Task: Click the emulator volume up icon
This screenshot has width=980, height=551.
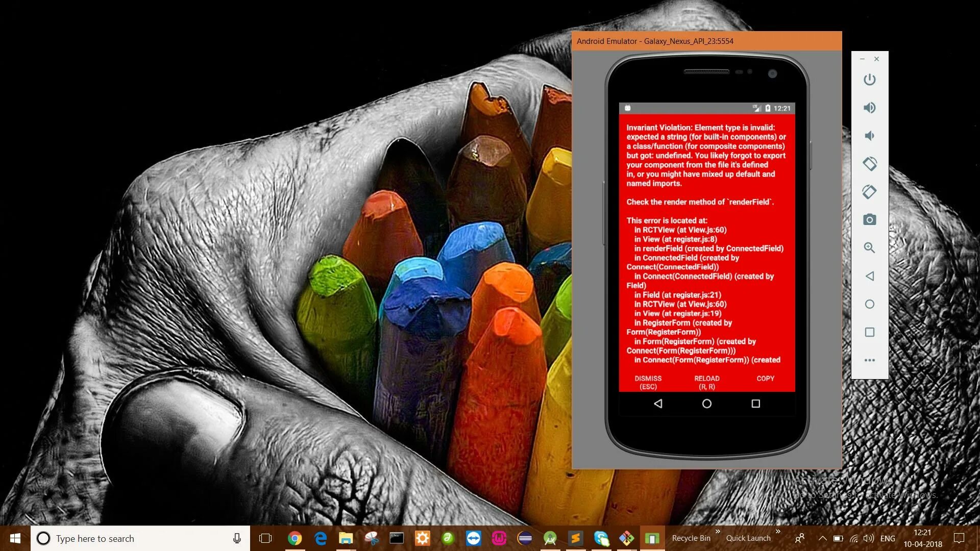Action: point(869,108)
